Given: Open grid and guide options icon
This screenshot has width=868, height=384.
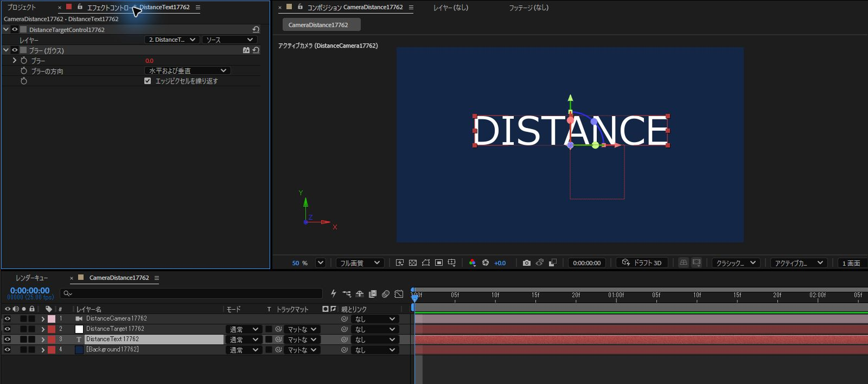Looking at the screenshot, I should coord(452,263).
